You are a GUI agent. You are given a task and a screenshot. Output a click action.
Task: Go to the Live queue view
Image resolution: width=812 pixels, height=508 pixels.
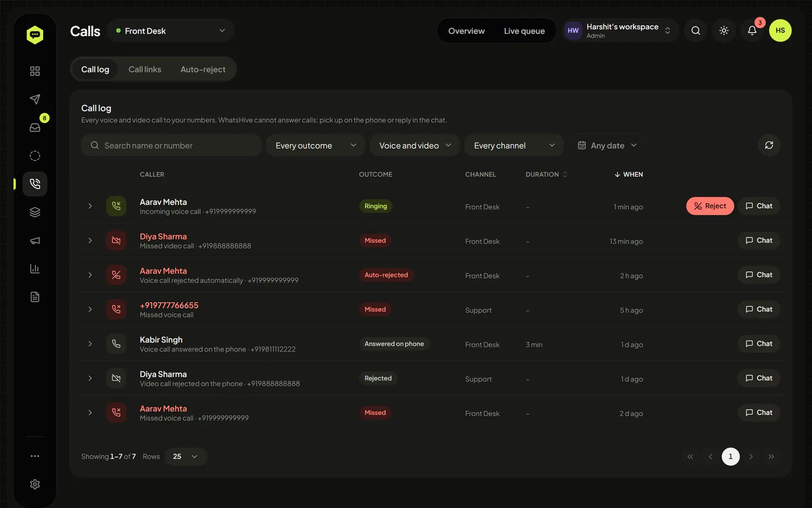pyautogui.click(x=524, y=30)
